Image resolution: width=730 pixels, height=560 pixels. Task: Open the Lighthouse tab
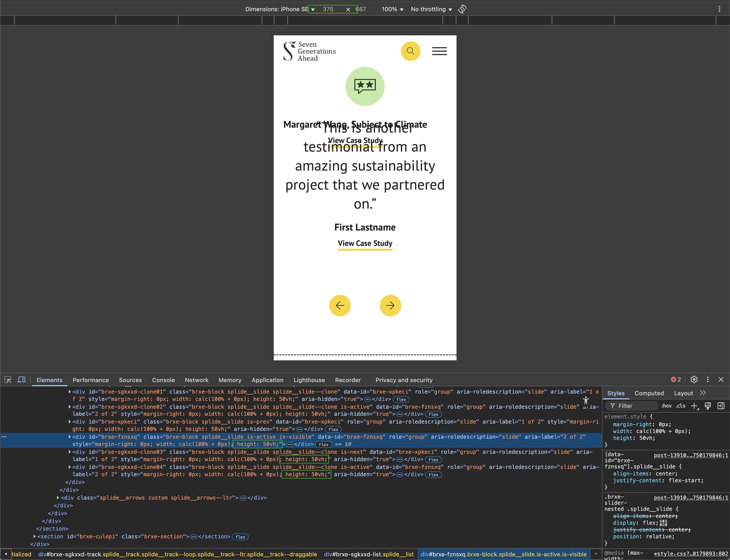pos(309,380)
